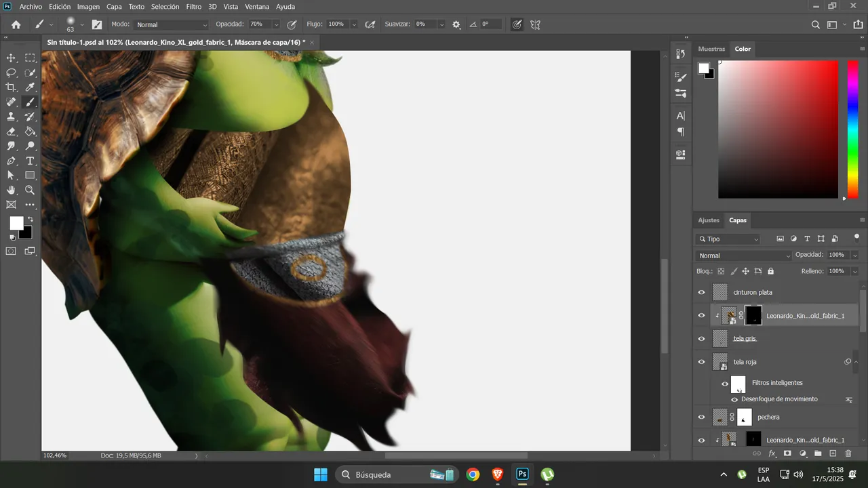Switch to the Ajustes panel tab
868x488 pixels.
coord(709,220)
